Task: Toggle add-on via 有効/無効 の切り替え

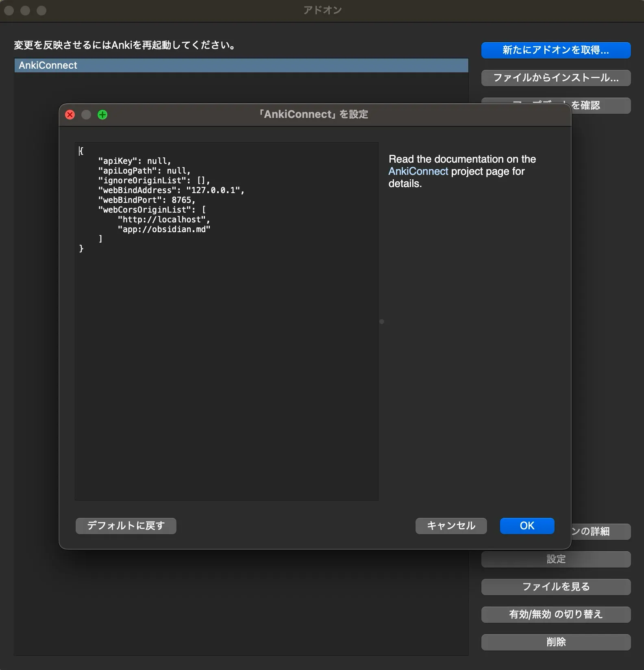Action: tap(556, 614)
